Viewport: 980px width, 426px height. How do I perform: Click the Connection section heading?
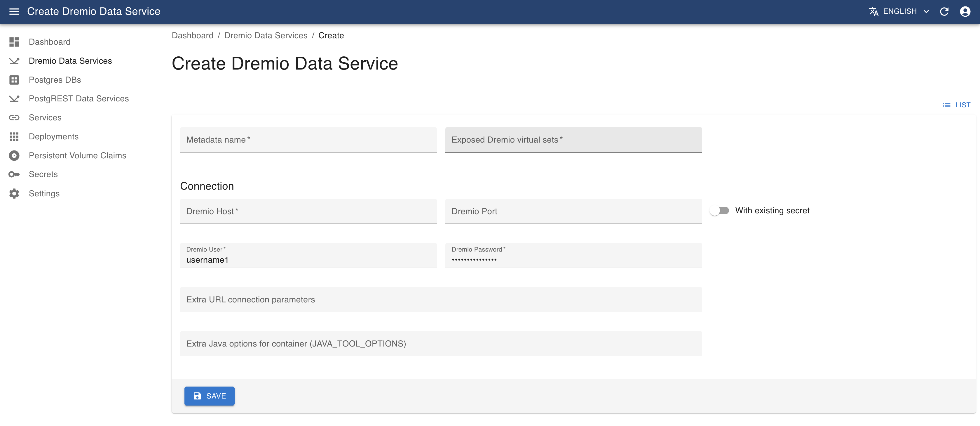tap(207, 186)
